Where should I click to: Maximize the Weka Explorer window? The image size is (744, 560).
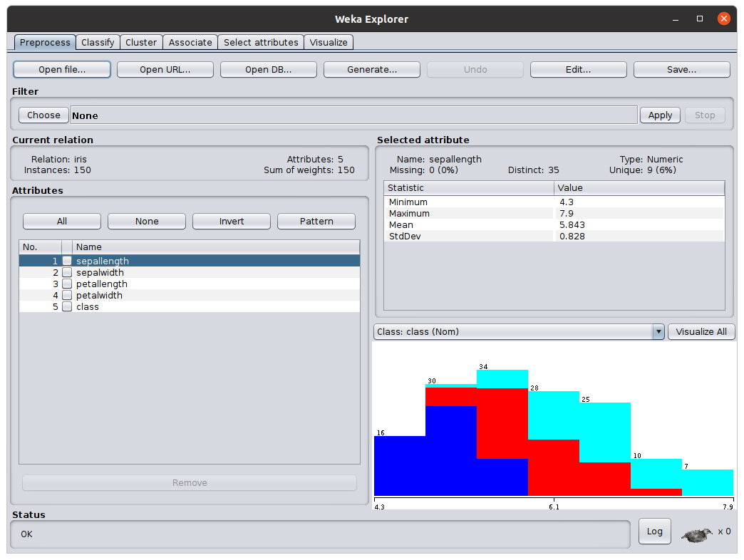(699, 19)
